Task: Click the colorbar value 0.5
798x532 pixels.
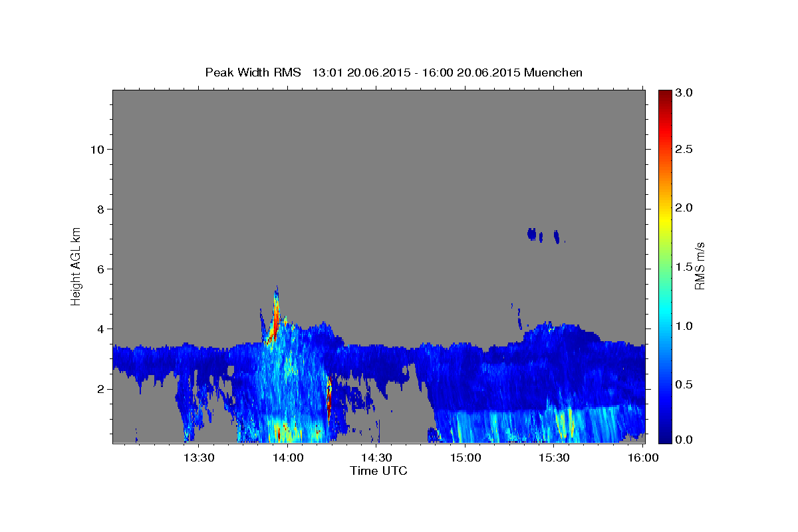Action: tap(684, 384)
